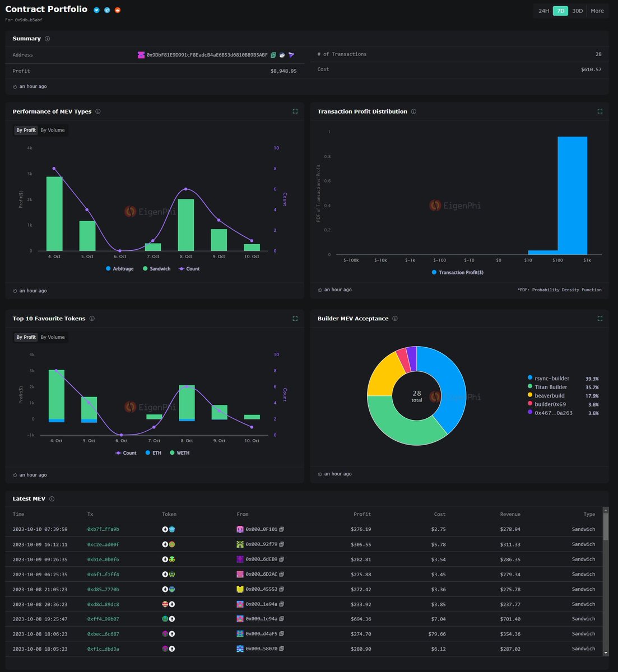Open the address in MetaMask via the fox icon
Viewport: 618px width, 672px height.
click(282, 54)
